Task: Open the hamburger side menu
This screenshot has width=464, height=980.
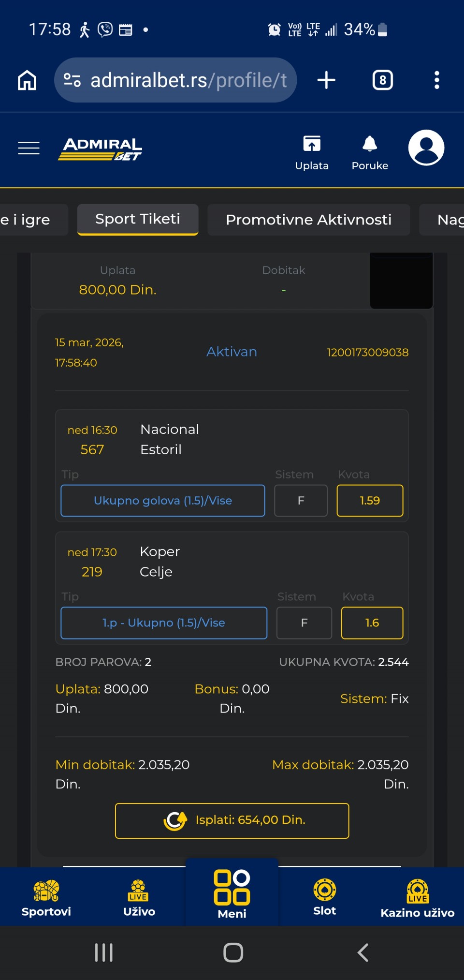Action: click(29, 148)
